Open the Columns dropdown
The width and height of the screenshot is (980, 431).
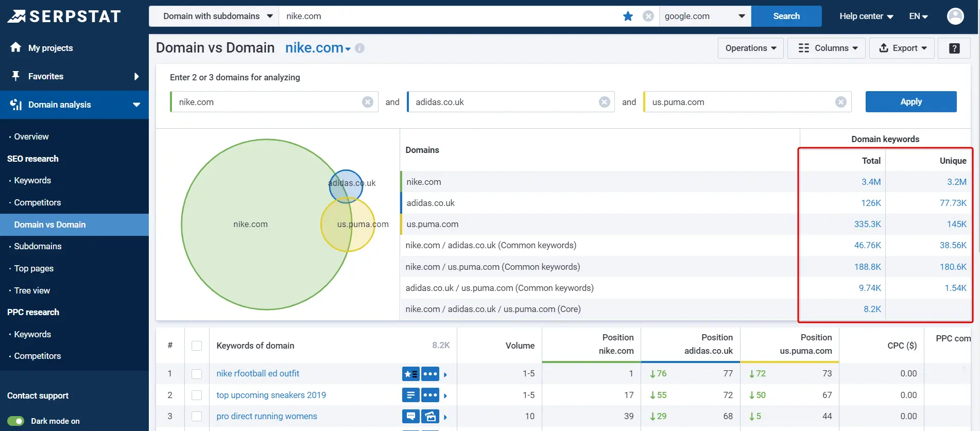[x=826, y=48]
